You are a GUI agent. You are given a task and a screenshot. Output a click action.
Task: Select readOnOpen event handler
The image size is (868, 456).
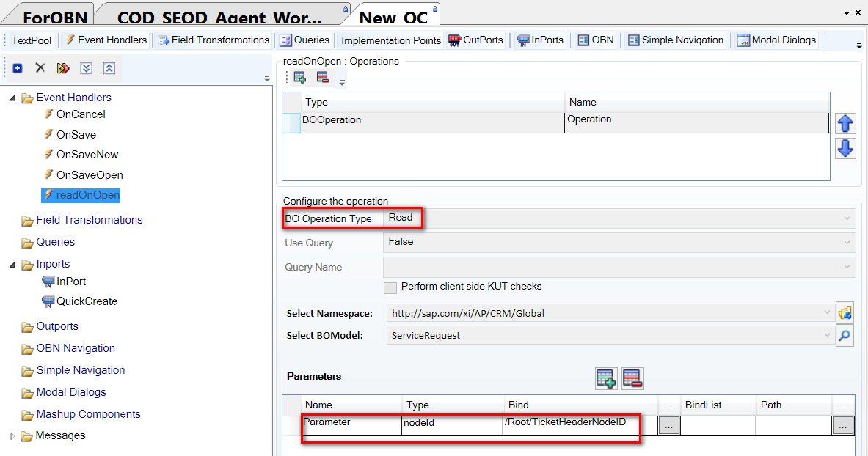pos(81,195)
